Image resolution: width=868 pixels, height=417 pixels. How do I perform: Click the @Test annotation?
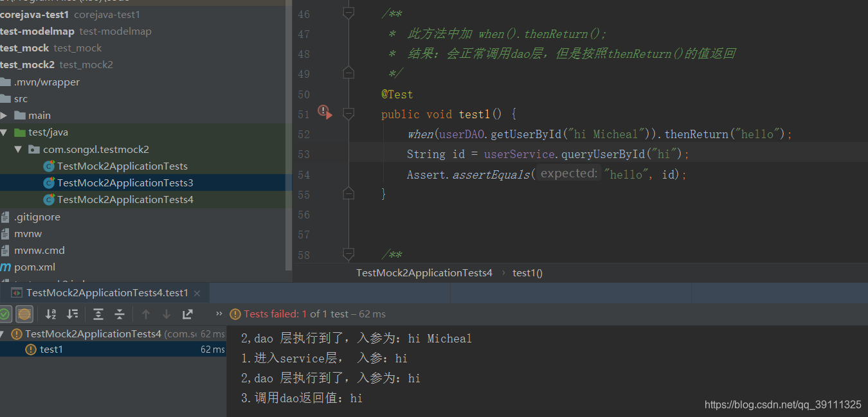pos(397,94)
